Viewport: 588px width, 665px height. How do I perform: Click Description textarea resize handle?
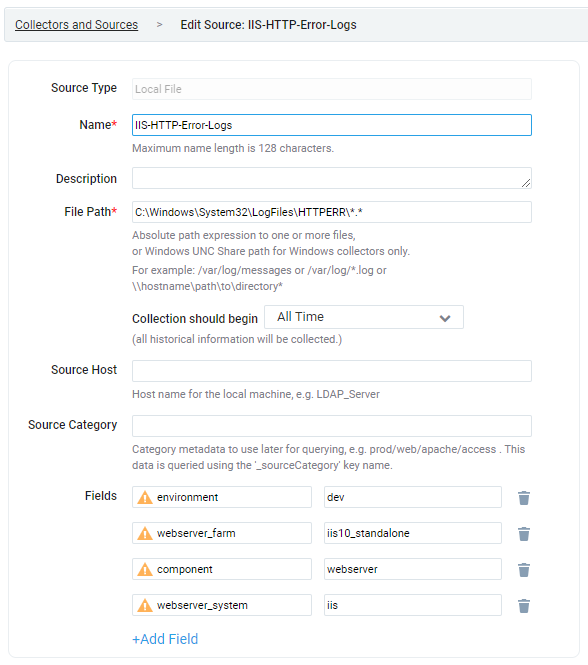pos(526,183)
